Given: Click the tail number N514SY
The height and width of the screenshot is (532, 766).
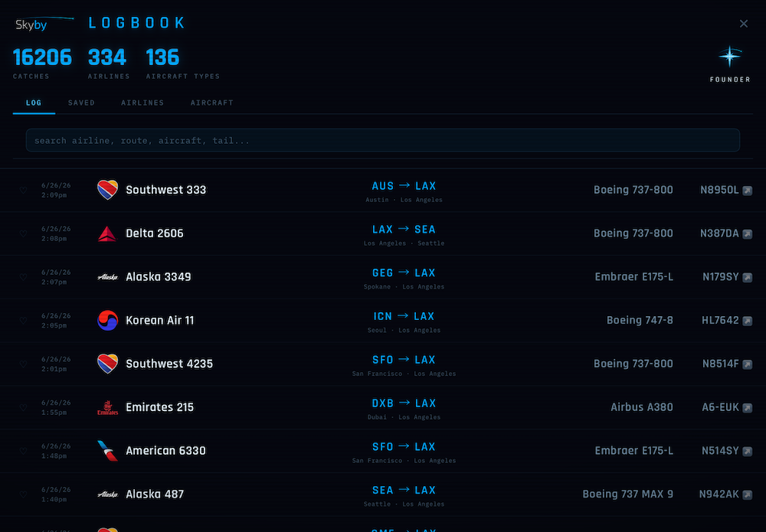Looking at the screenshot, I should tap(720, 451).
